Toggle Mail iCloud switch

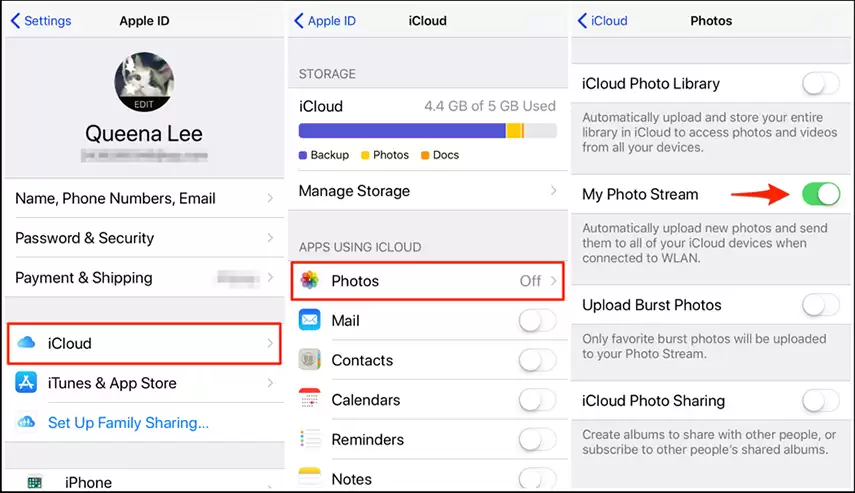tap(537, 321)
